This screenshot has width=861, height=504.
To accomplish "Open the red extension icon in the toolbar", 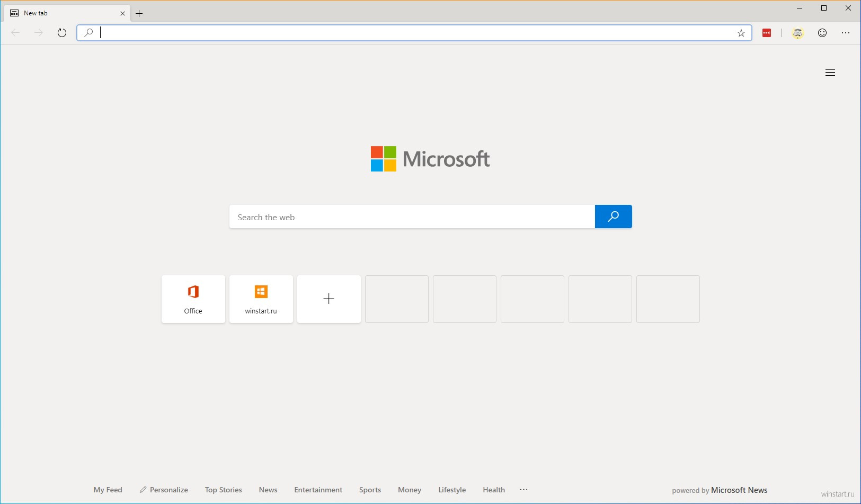I will (x=767, y=33).
